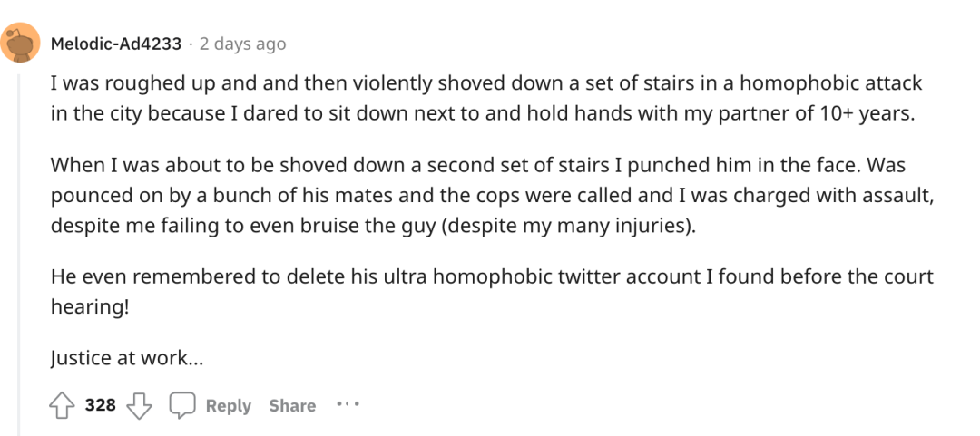The image size is (980, 436).
Task: Open the three-dot more options menu
Action: 348,404
